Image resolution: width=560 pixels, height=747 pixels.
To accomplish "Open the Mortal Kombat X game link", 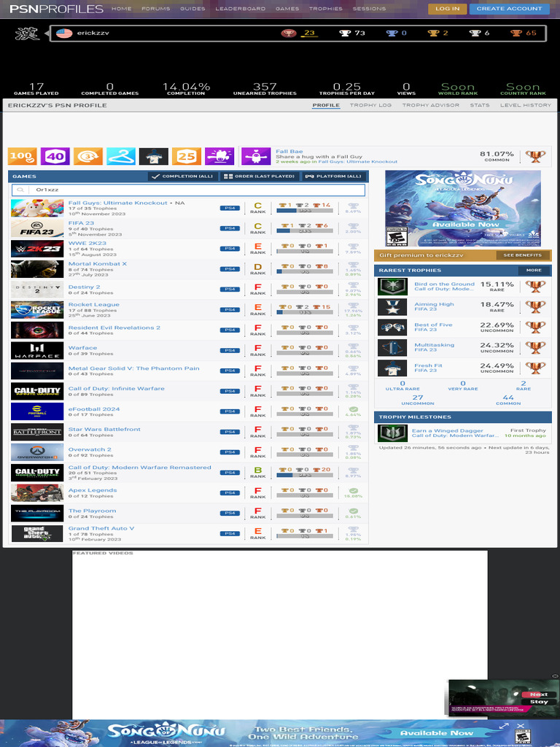I will tap(98, 264).
